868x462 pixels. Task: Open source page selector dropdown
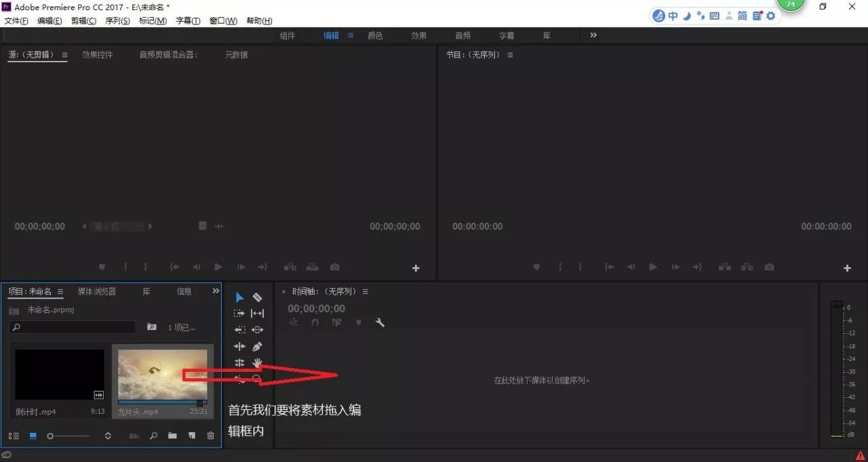click(118, 226)
